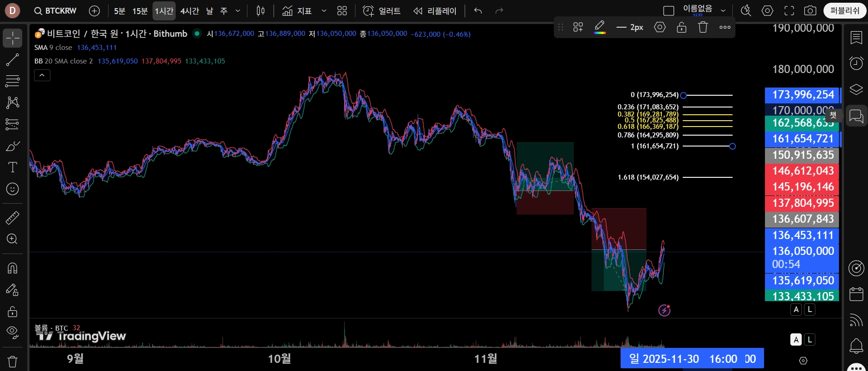Select the Fibonacci 0 level anchor point
The image size is (868, 371).
click(684, 95)
